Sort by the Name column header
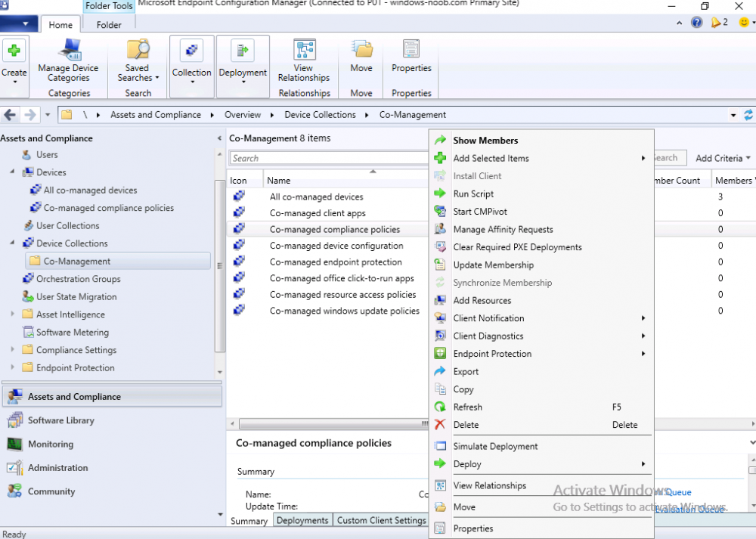The width and height of the screenshot is (756, 539). (x=345, y=181)
